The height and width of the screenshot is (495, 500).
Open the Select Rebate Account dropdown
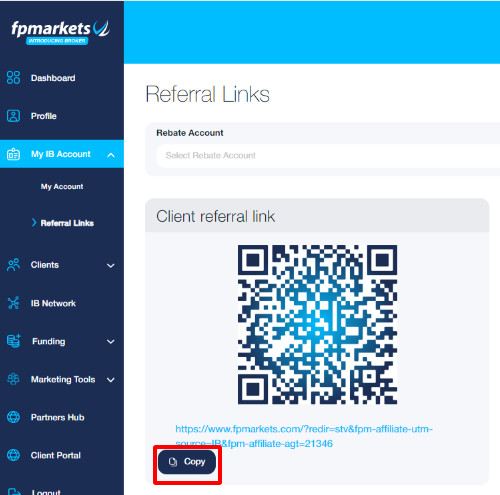[x=328, y=156]
